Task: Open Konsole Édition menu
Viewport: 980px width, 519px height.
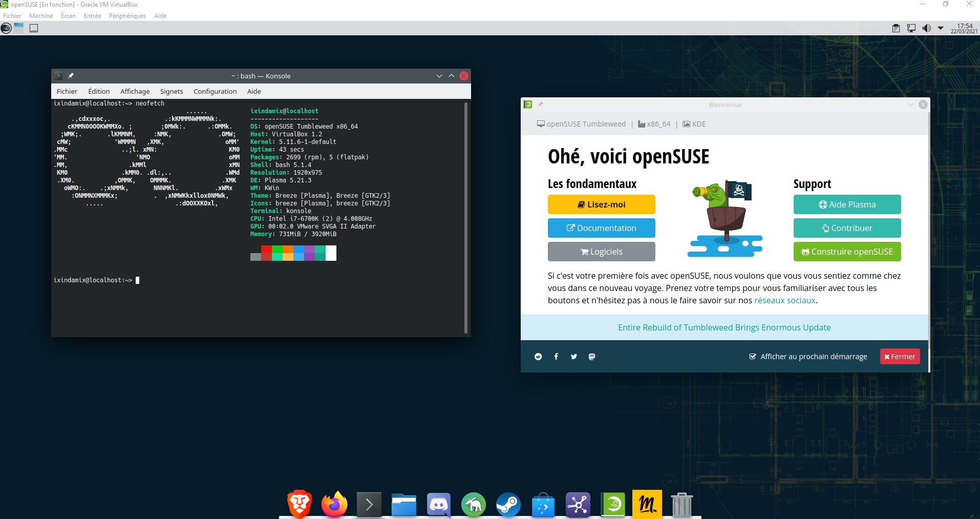Action: pos(99,91)
